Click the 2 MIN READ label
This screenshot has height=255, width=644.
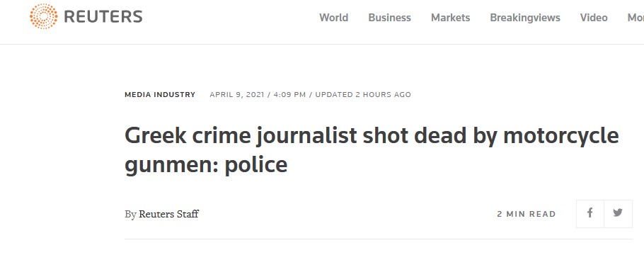click(x=526, y=214)
